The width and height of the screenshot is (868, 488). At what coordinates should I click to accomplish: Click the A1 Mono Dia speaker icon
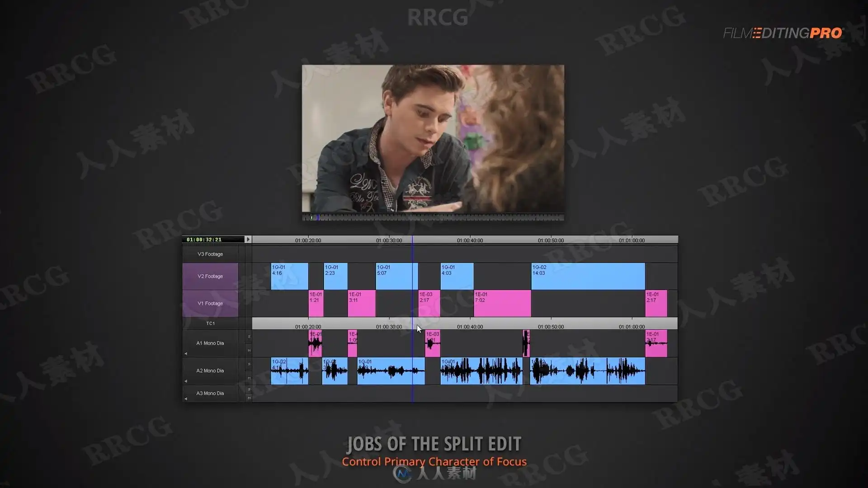(x=186, y=354)
